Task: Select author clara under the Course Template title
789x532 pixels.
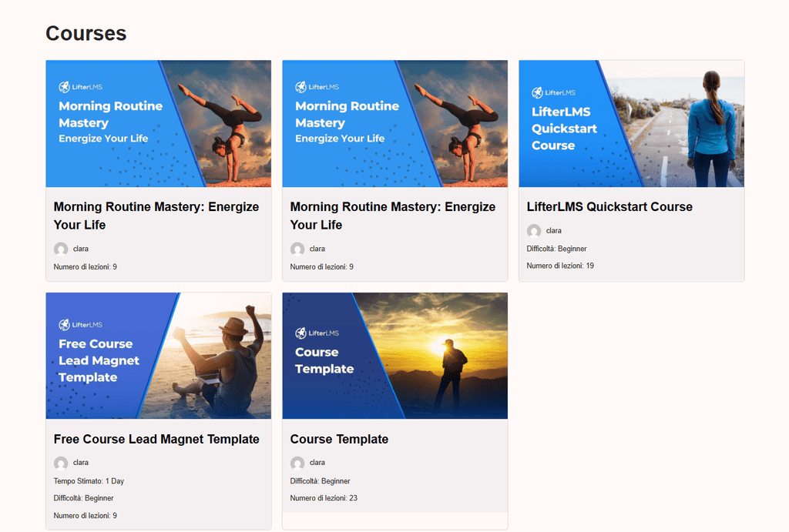Action: click(317, 463)
